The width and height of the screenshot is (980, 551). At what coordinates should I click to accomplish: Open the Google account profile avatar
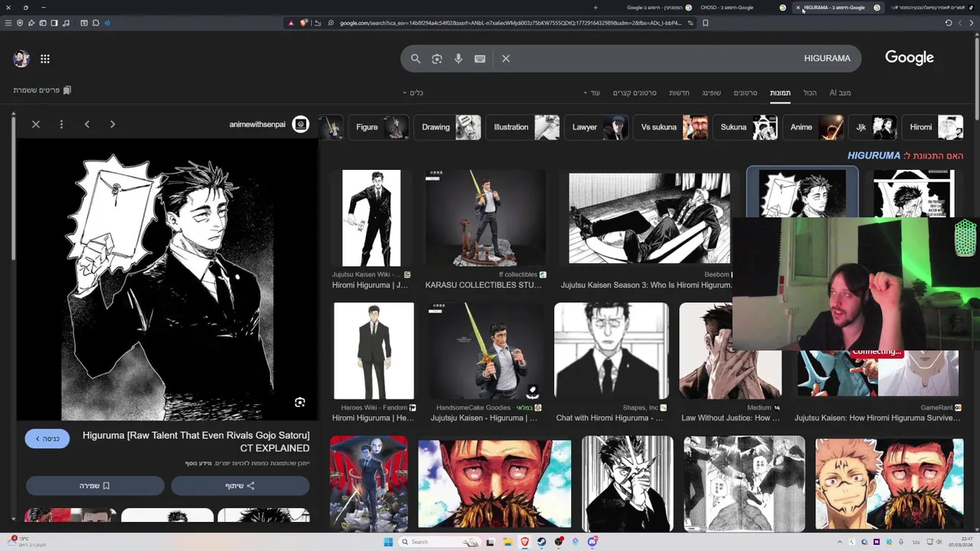click(21, 58)
